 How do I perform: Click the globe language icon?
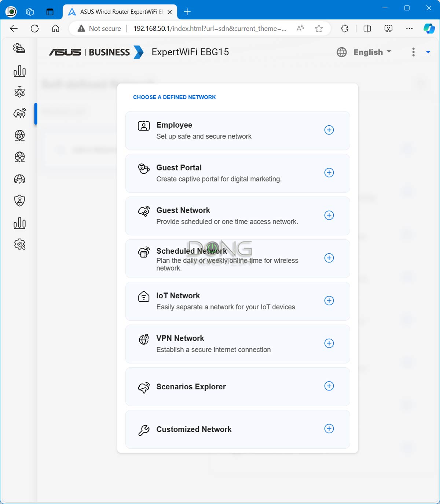click(x=341, y=52)
